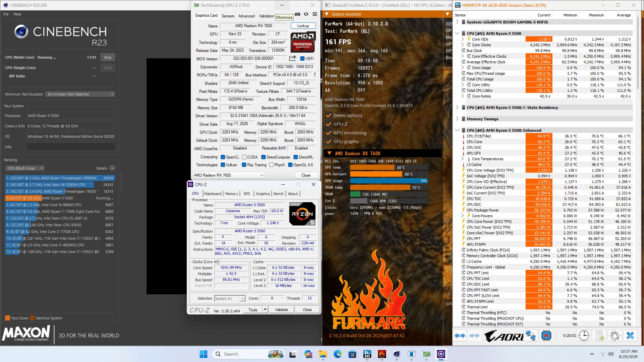Click HWiNFO clock reset timer icon
The width and height of the screenshot is (644, 362).
(x=584, y=336)
